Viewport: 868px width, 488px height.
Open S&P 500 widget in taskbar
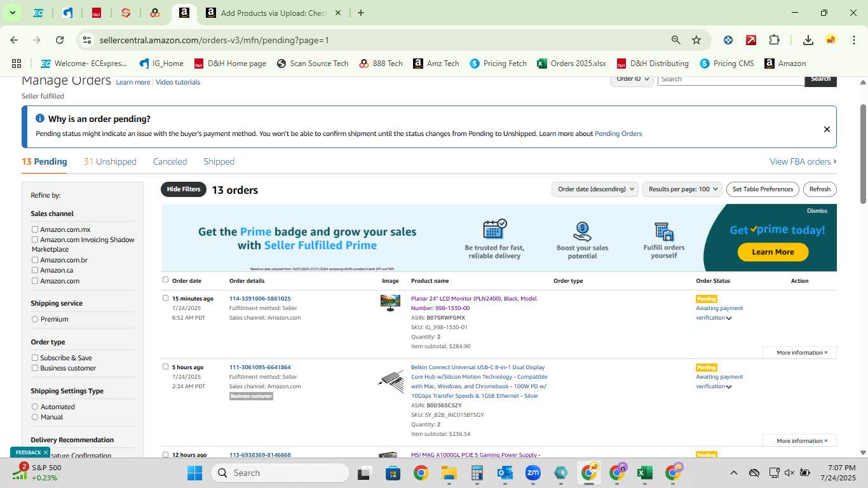[38, 473]
